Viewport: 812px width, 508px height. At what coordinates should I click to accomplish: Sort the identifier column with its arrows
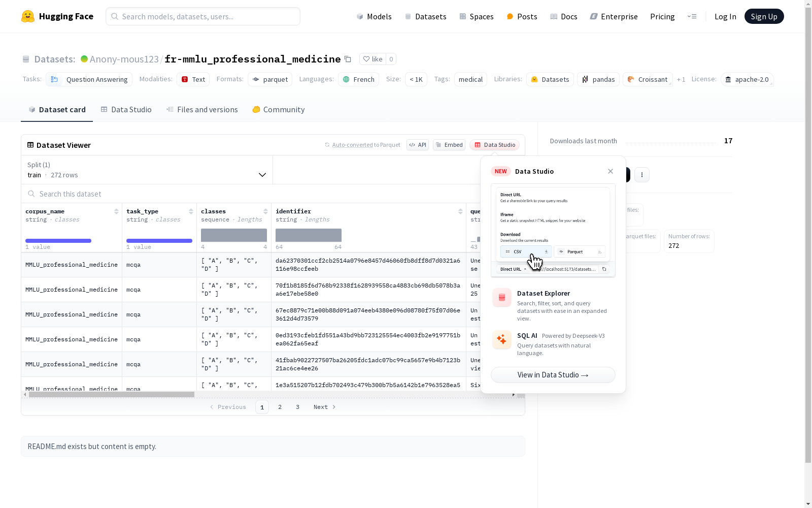[x=460, y=211]
